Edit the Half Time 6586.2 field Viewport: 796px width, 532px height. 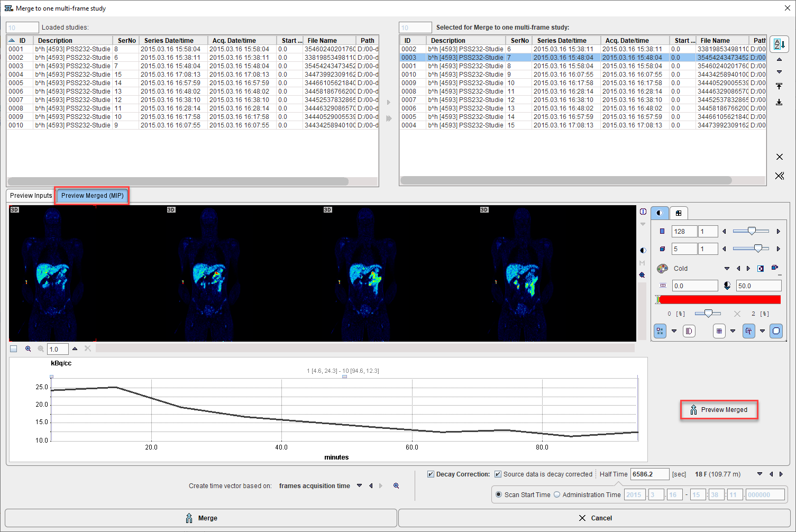pos(650,474)
